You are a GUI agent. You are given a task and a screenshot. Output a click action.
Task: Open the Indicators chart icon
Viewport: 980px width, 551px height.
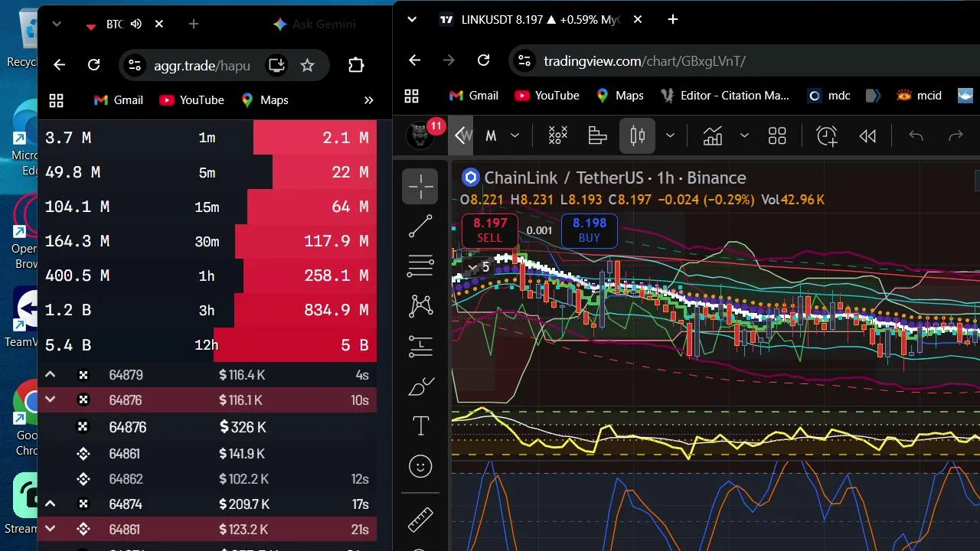pyautogui.click(x=713, y=135)
